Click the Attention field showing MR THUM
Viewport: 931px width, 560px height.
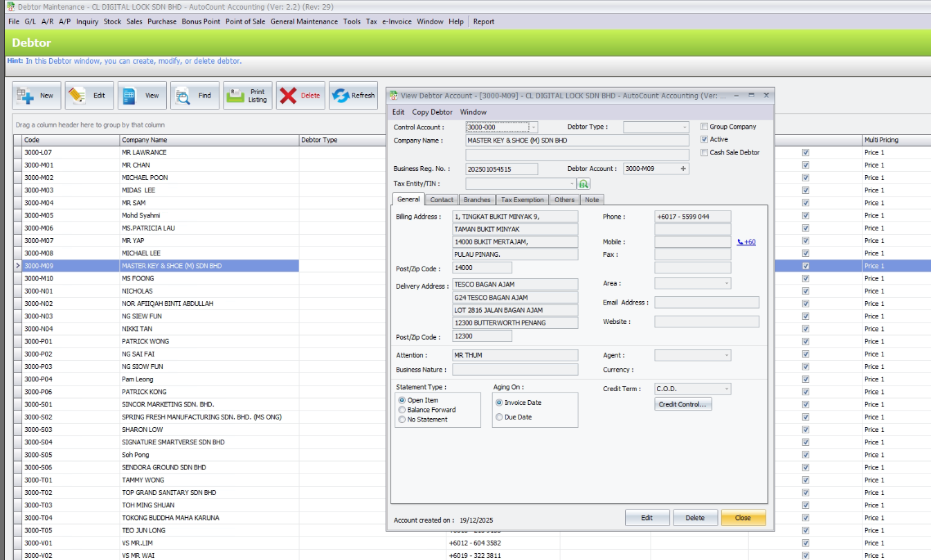click(x=515, y=355)
